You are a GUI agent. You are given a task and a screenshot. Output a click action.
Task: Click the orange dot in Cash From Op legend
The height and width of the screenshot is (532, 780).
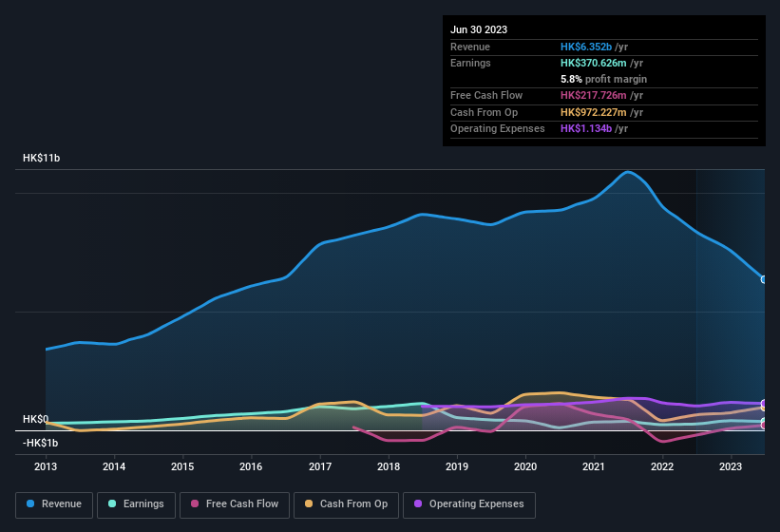tap(309, 503)
